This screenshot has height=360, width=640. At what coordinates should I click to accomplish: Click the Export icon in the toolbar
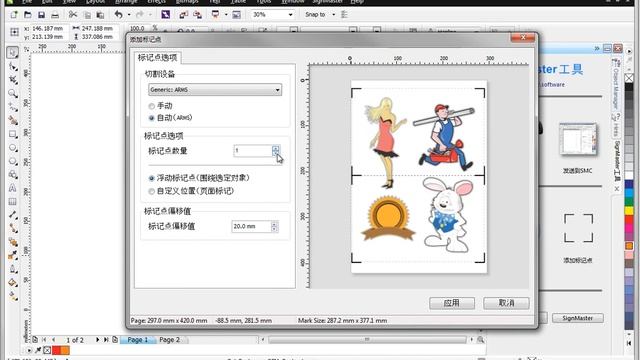pyautogui.click(x=198, y=15)
